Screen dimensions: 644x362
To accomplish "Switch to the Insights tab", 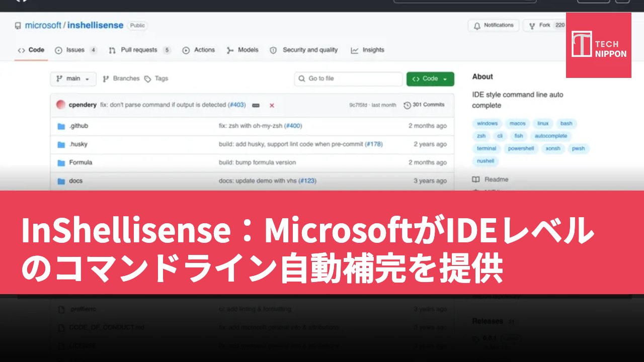I will [368, 50].
